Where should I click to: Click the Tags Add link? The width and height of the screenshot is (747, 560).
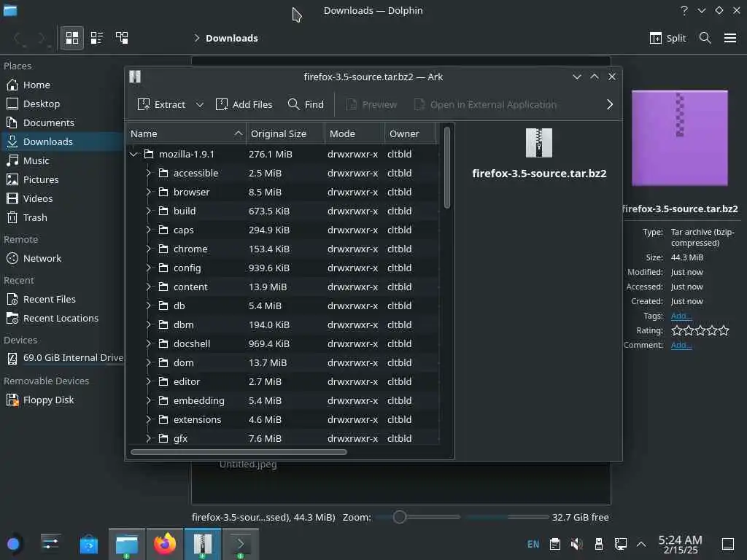tap(681, 316)
